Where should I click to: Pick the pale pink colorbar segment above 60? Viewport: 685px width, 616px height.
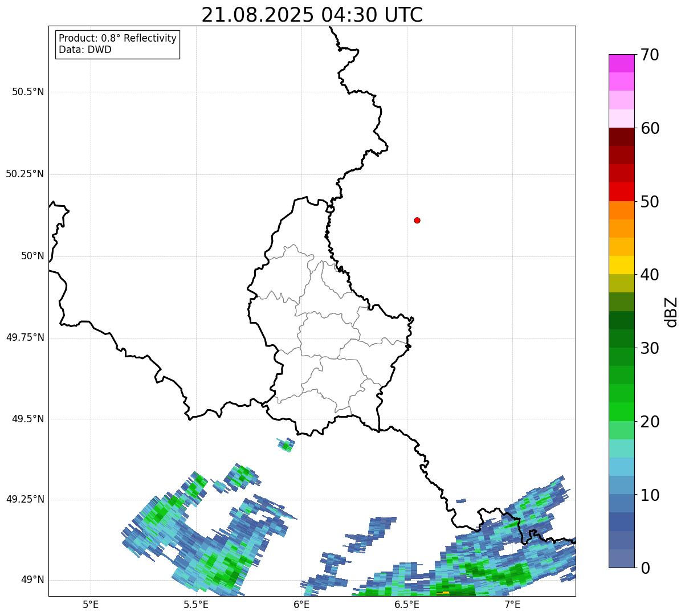pyautogui.click(x=621, y=119)
